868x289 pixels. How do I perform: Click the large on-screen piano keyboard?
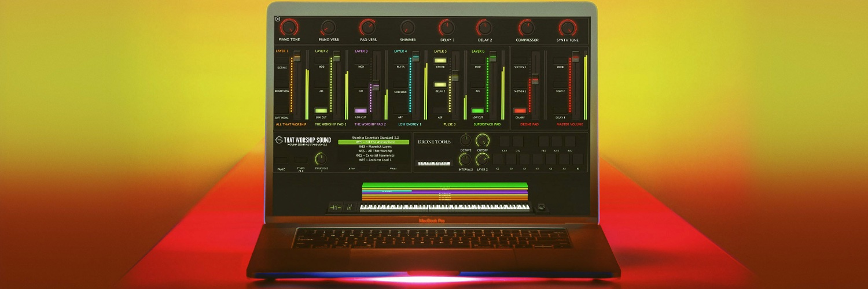pyautogui.click(x=445, y=207)
